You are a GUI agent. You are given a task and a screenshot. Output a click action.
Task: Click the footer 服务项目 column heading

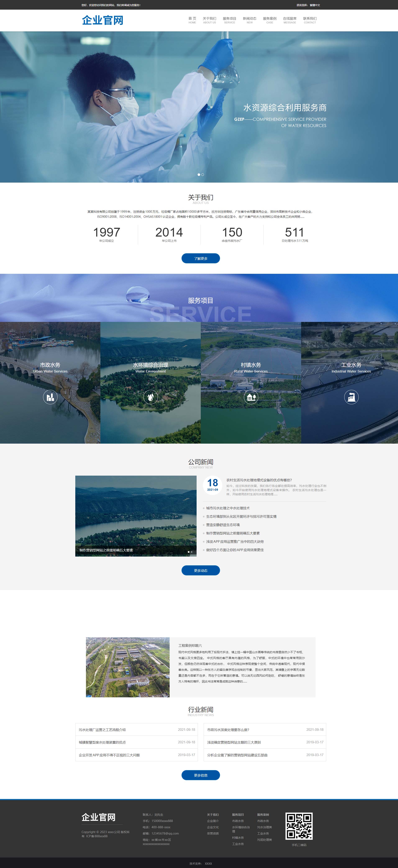tap(238, 815)
